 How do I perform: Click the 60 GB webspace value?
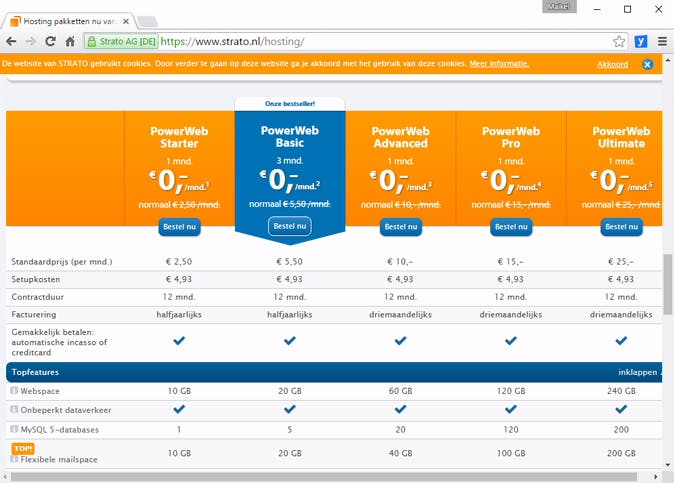pos(401,391)
